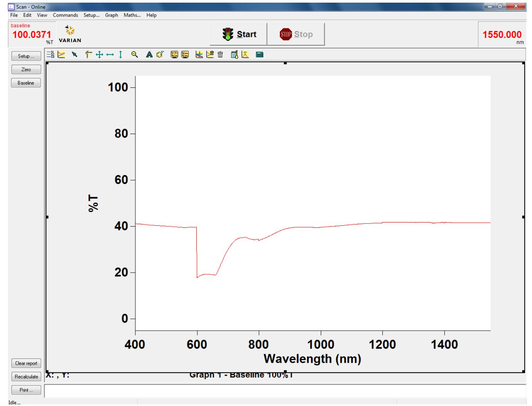Open the Graph menu

112,15
